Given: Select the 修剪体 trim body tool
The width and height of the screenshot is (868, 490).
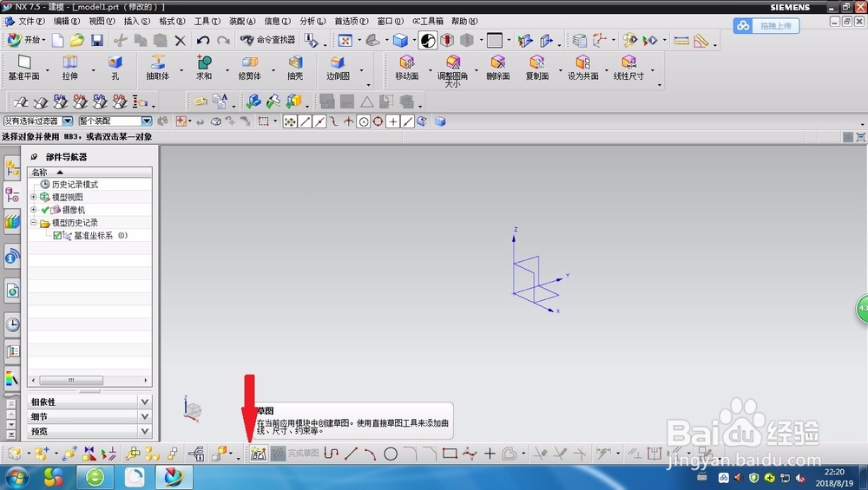Looking at the screenshot, I should (250, 68).
